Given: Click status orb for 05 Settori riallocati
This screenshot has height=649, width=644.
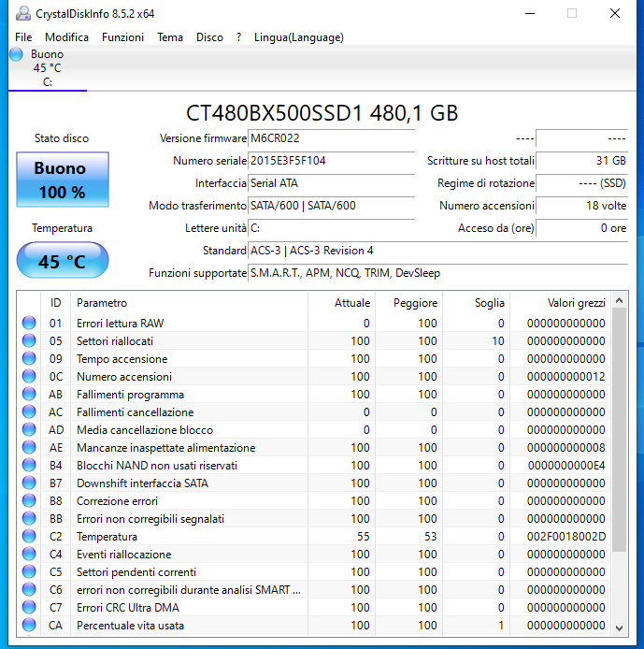Looking at the screenshot, I should click(x=29, y=340).
